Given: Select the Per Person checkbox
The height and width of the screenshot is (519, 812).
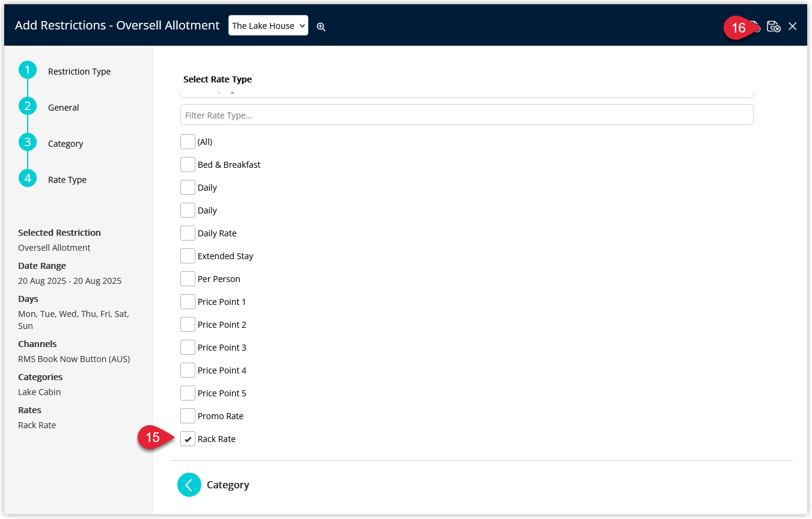Looking at the screenshot, I should point(188,279).
